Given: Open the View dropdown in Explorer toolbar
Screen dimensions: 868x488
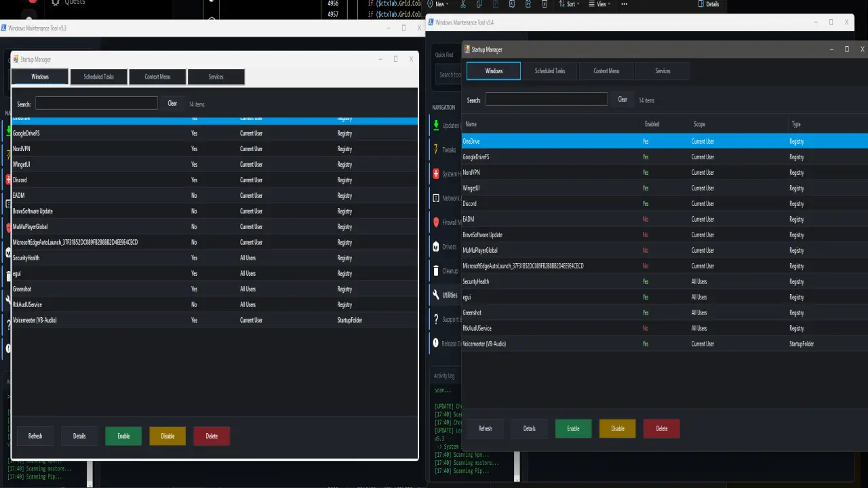Looking at the screenshot, I should [599, 4].
